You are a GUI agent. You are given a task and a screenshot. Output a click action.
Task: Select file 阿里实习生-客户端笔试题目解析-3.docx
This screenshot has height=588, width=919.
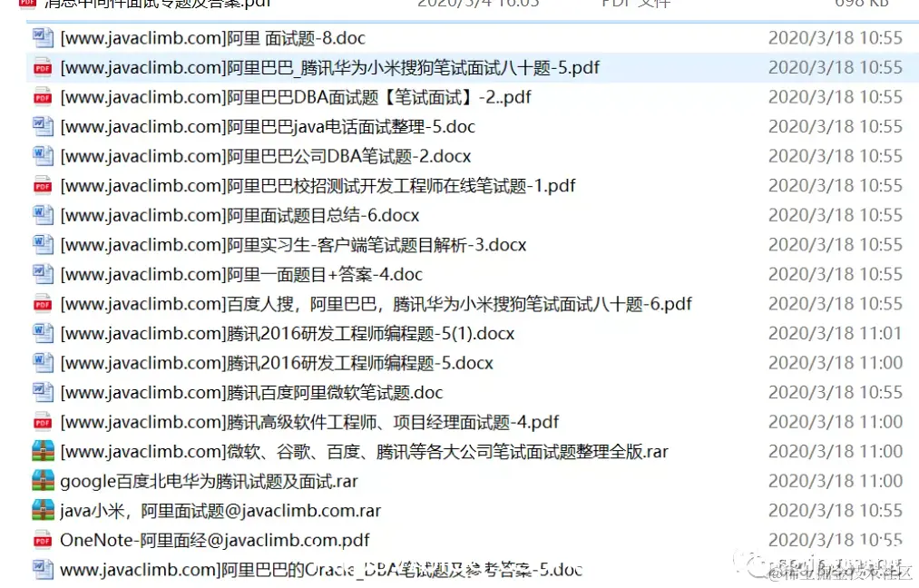[x=294, y=244]
